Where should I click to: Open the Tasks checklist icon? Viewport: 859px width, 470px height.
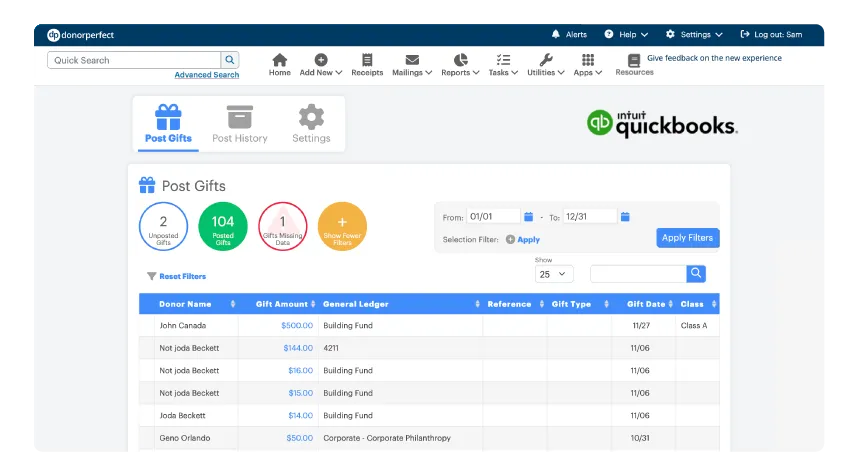pos(503,60)
